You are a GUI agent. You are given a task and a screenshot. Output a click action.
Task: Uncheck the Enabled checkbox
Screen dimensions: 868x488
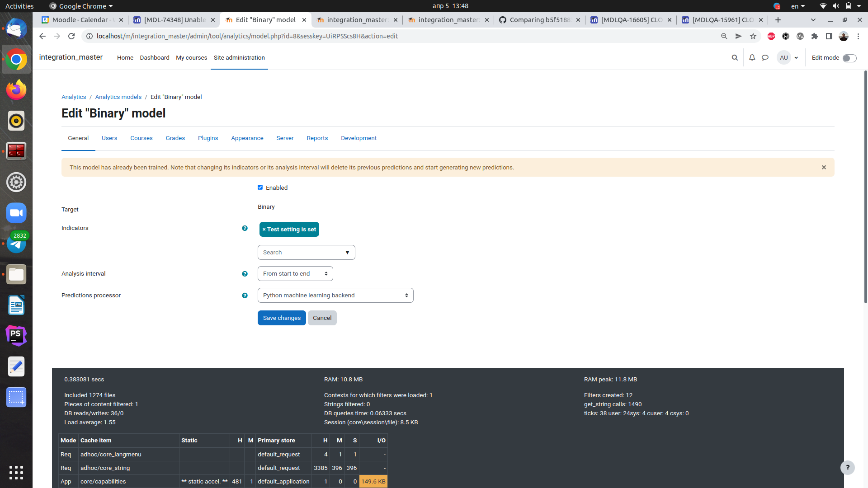[260, 188]
